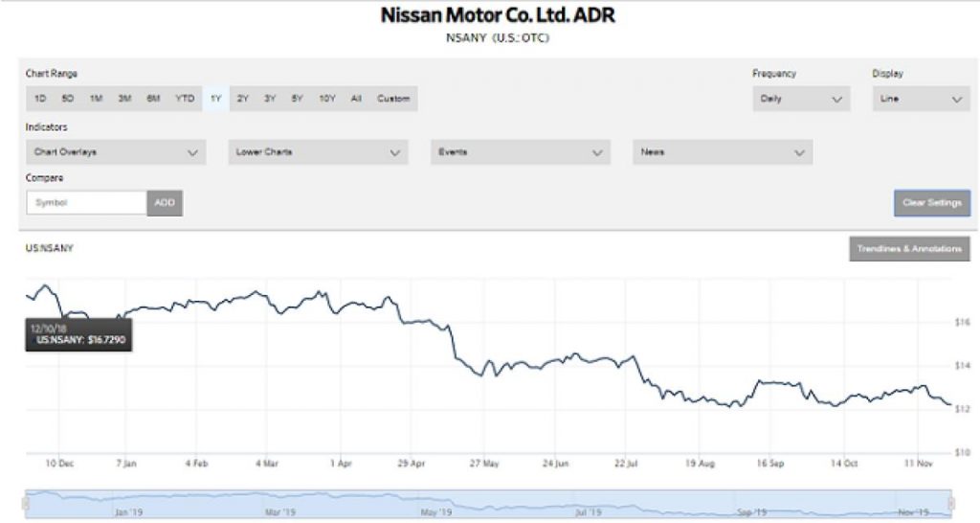980x523 pixels.
Task: Click the 29 Apr axis label
Action: 412,464
